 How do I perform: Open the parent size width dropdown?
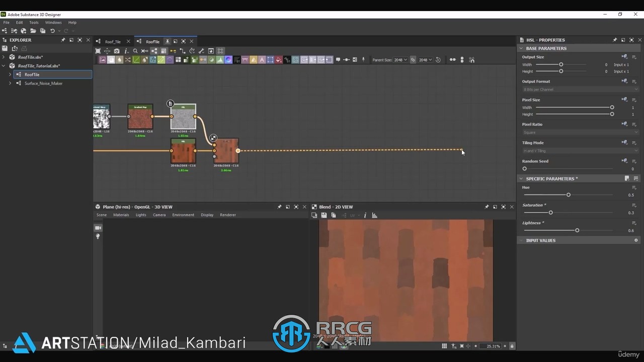coord(400,60)
